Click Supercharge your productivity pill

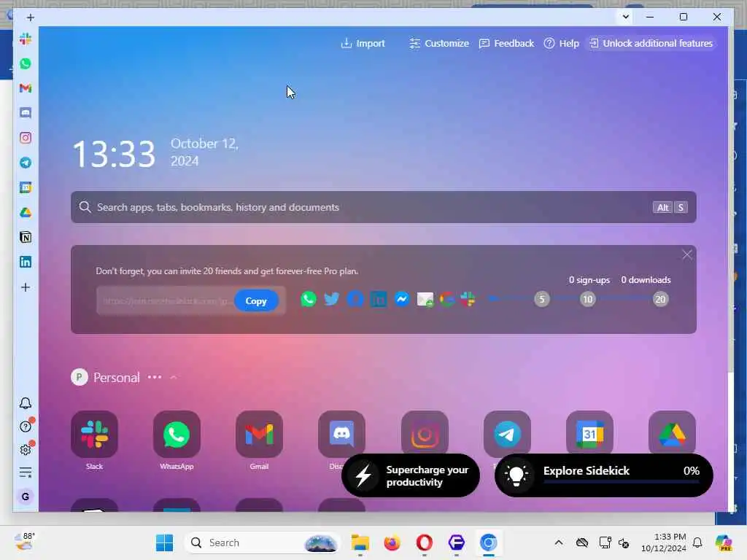pos(411,475)
